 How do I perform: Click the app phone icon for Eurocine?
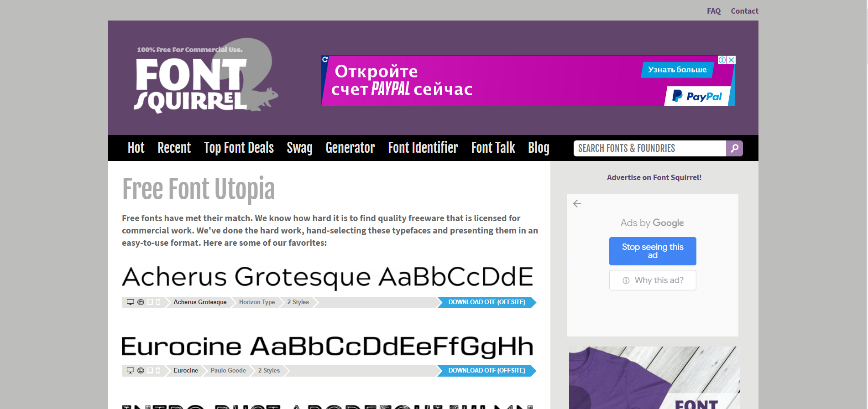[x=158, y=370]
